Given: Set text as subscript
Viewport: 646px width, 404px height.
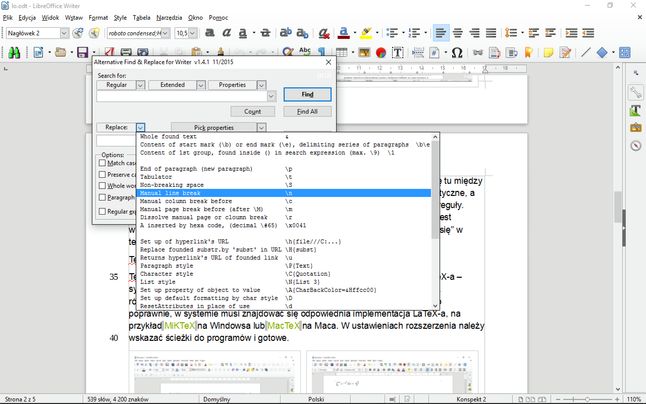Looking at the screenshot, I should (x=302, y=33).
